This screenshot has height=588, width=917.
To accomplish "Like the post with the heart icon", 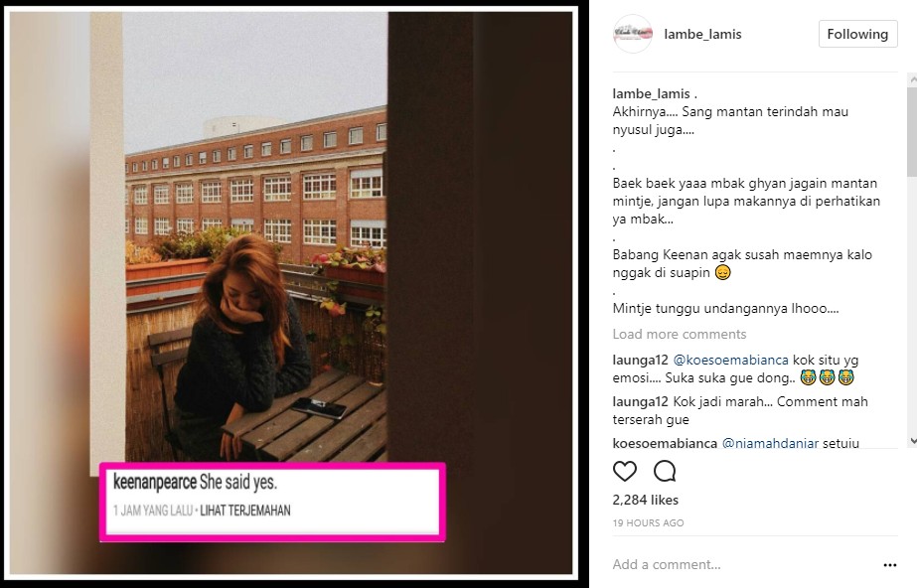I will pyautogui.click(x=625, y=471).
